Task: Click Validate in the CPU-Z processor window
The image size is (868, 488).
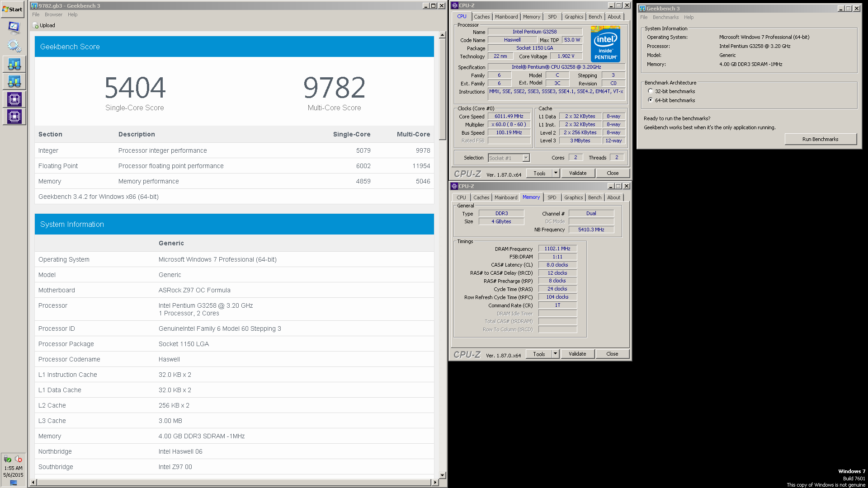Action: click(578, 173)
